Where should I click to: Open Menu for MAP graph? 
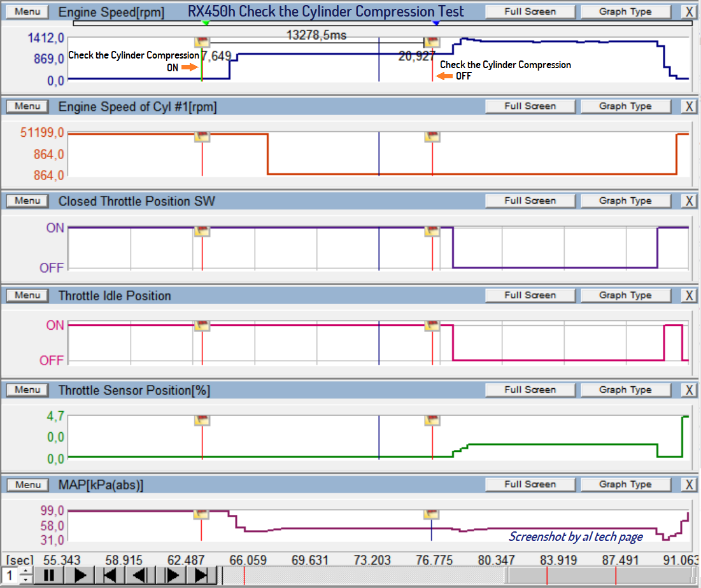(27, 485)
